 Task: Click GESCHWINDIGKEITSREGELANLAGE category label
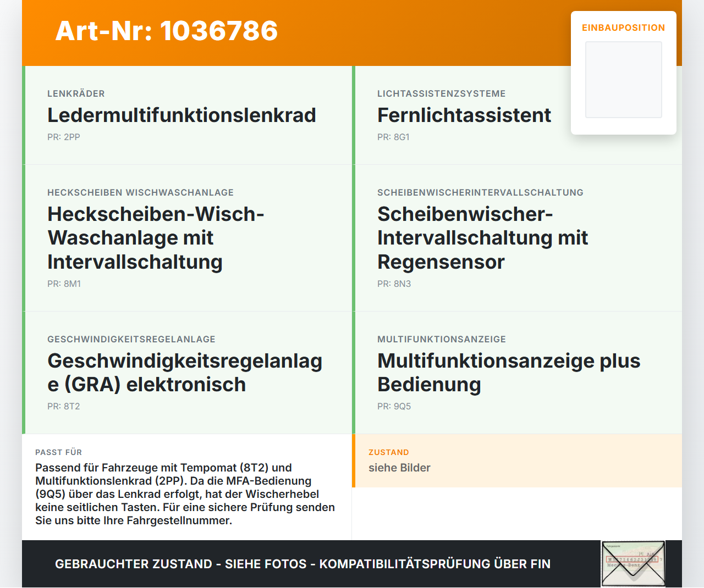coord(131,339)
